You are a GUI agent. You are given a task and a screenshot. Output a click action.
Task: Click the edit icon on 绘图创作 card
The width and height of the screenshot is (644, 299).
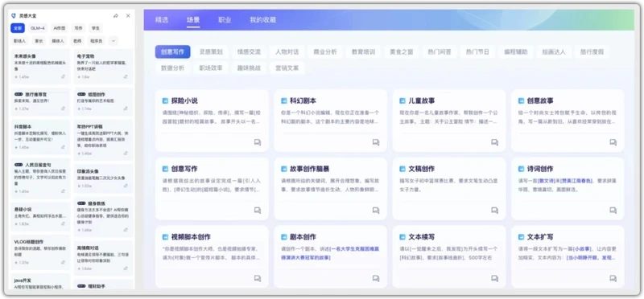tap(126, 109)
